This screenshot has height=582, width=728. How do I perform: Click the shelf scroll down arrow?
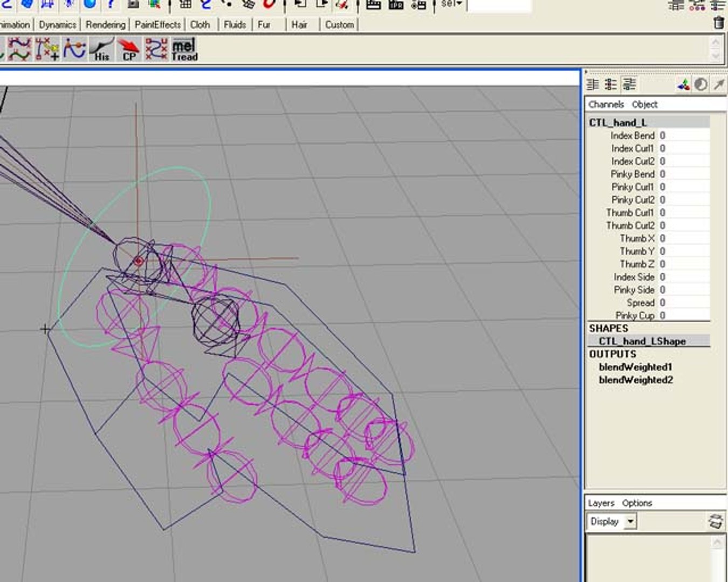pos(716,56)
